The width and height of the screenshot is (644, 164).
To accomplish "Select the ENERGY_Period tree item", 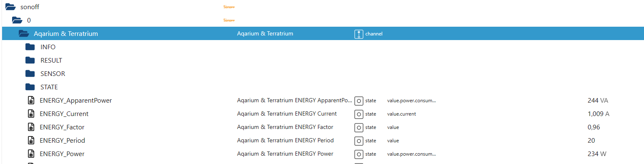I will 62,141.
